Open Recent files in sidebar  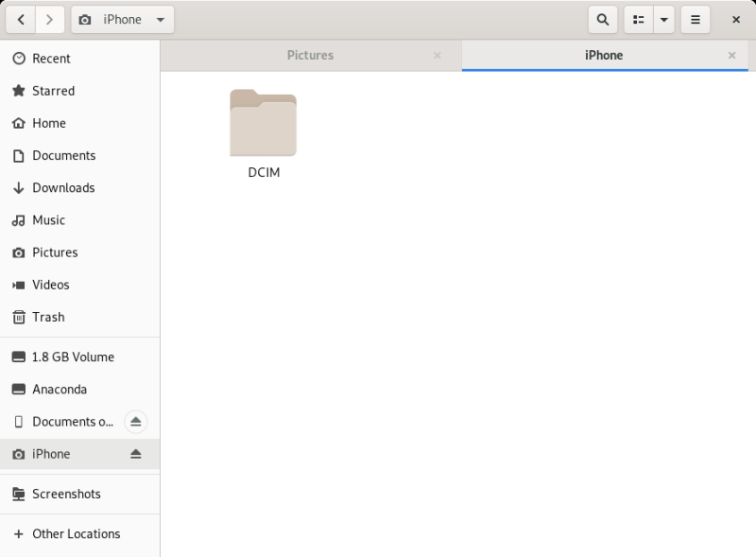tap(51, 59)
